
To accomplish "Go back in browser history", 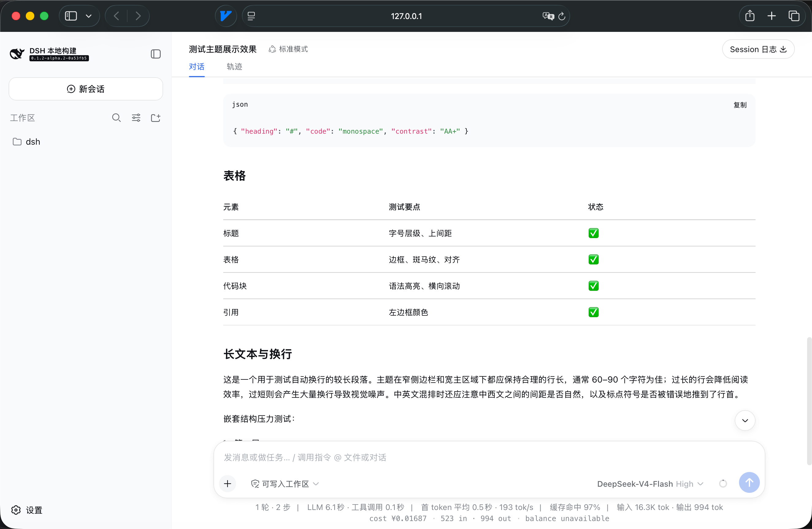I will pos(116,16).
